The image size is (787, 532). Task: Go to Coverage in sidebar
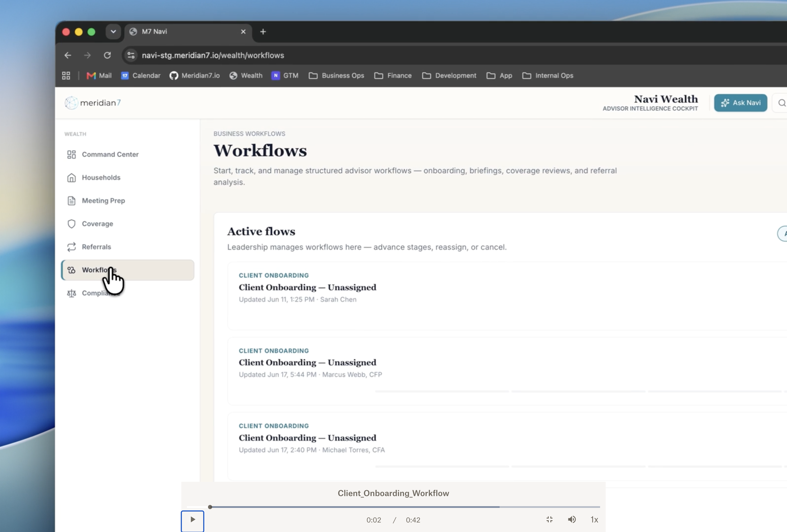pos(128,224)
